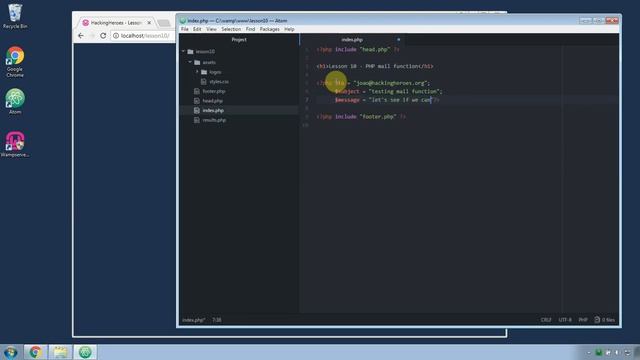640x360 pixels.
Task: Click the file icon beside results.php
Action: pyautogui.click(x=197, y=120)
